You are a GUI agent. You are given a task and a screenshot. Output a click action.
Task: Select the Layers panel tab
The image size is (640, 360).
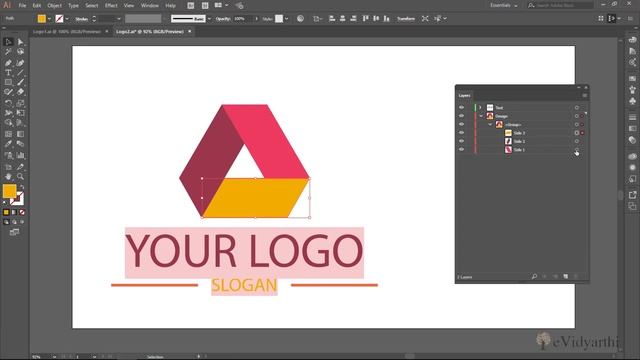click(464, 96)
